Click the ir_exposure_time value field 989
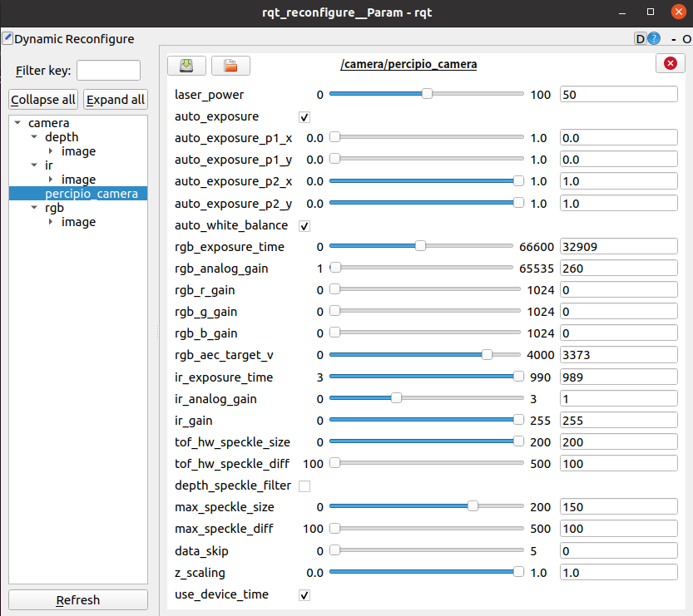693x616 pixels. [618, 377]
